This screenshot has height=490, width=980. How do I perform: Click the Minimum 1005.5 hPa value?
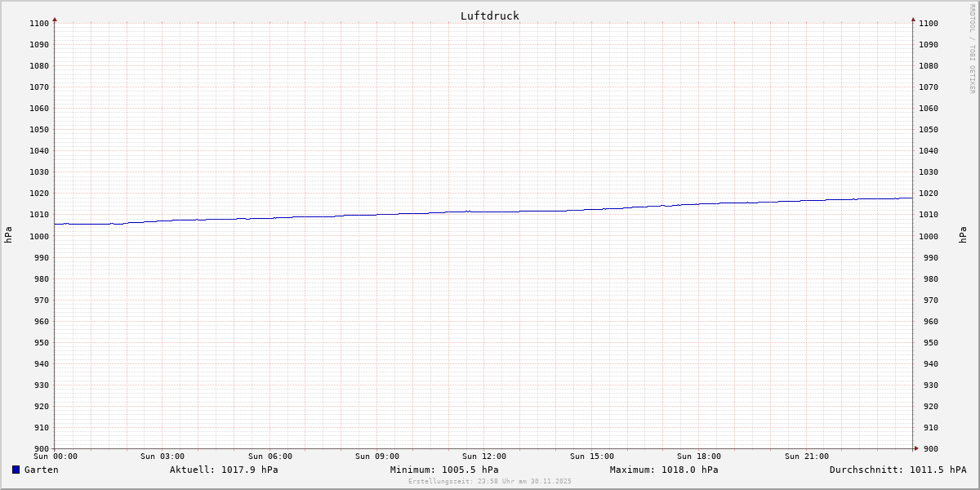444,470
